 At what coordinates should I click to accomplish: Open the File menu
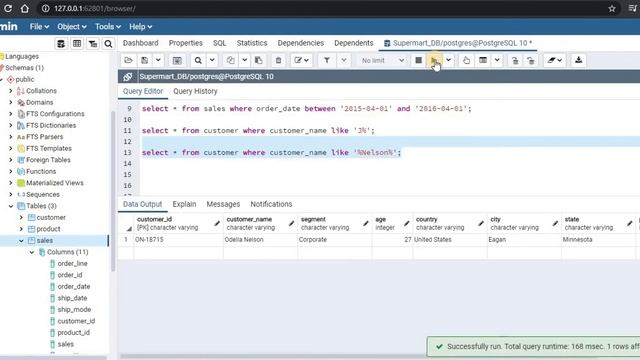tap(39, 27)
